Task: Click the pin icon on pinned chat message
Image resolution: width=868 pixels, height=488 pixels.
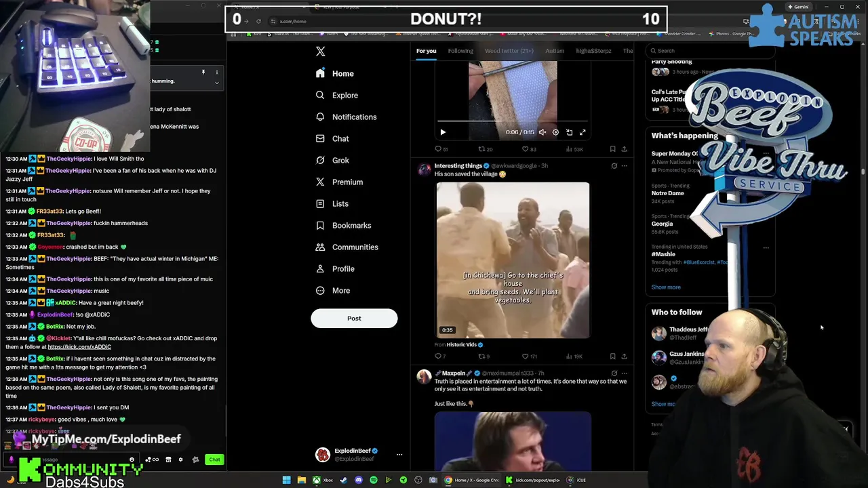Action: [203, 72]
